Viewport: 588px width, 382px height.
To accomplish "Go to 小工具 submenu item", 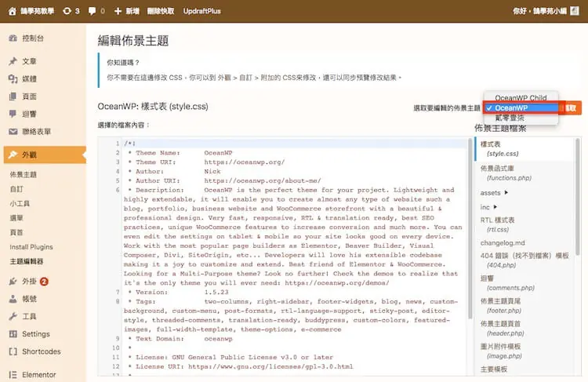I will [20, 203].
